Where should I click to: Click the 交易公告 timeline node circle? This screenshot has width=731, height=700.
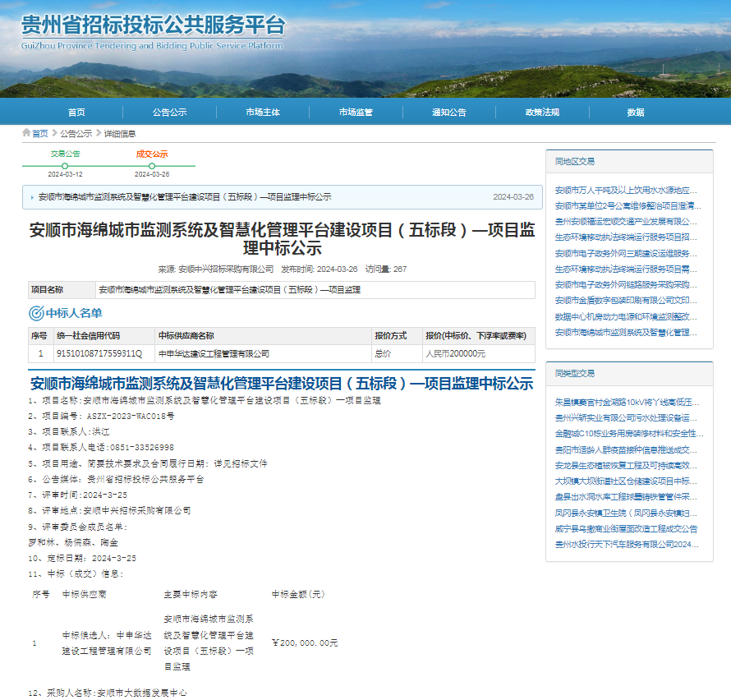65,165
